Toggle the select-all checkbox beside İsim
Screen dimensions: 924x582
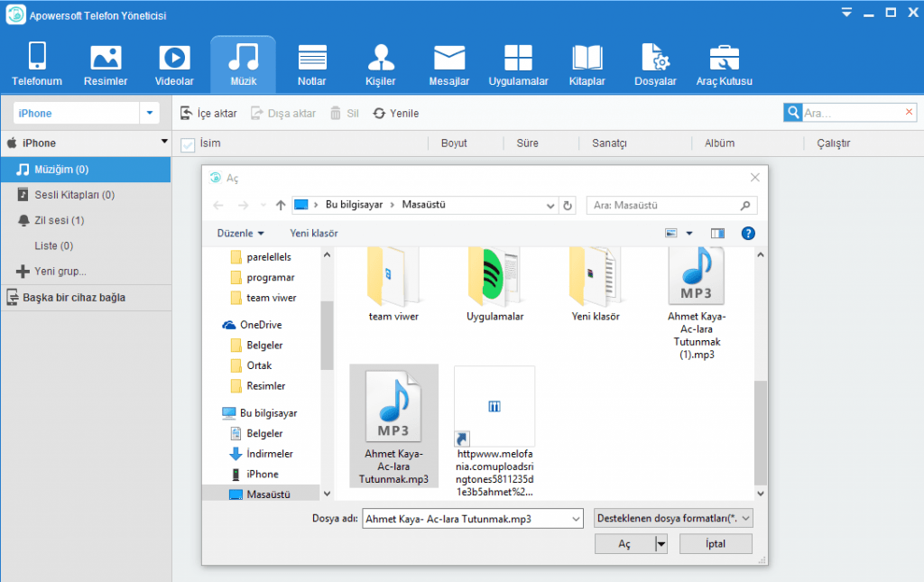188,144
